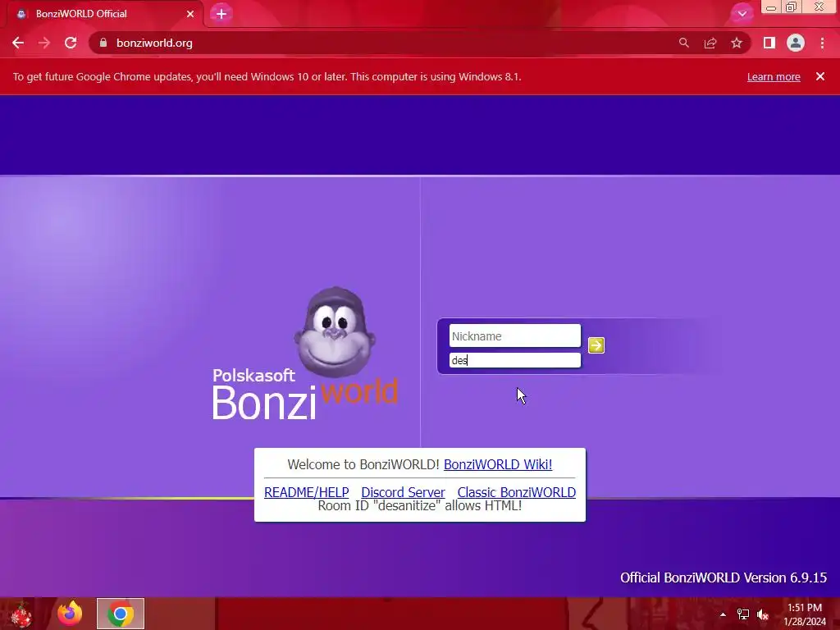Bookmark this tab with the star icon
The image size is (840, 630).
click(x=737, y=43)
